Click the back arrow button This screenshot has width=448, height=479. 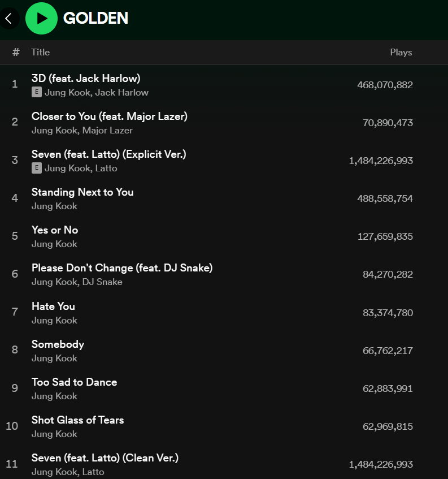[8, 18]
